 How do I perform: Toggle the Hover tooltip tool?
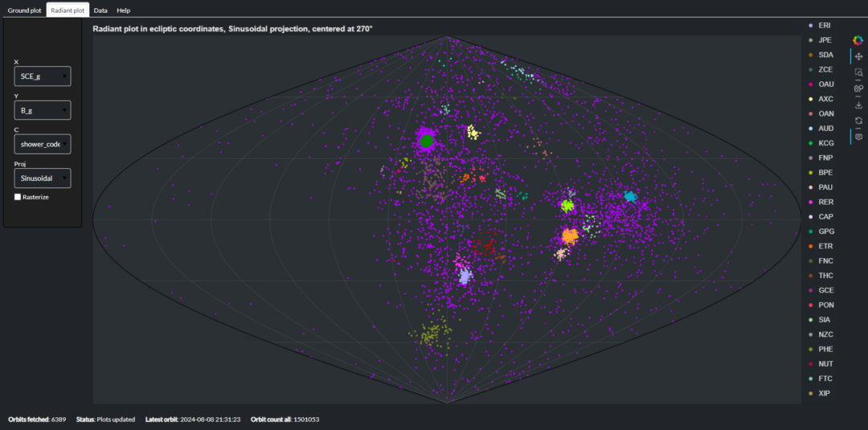858,137
